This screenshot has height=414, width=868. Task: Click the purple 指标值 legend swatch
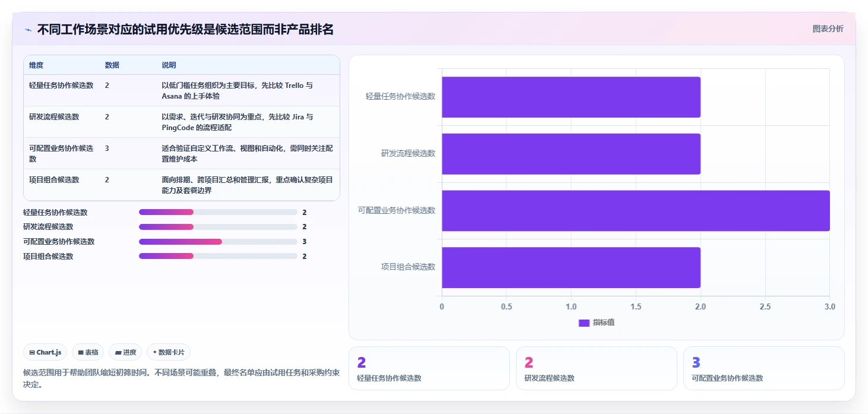coord(584,323)
